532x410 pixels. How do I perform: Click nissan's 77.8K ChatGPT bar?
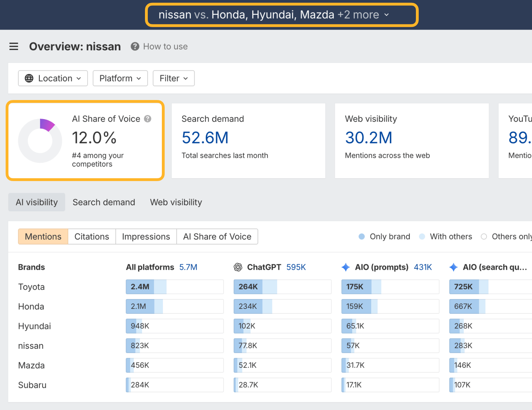coord(283,346)
